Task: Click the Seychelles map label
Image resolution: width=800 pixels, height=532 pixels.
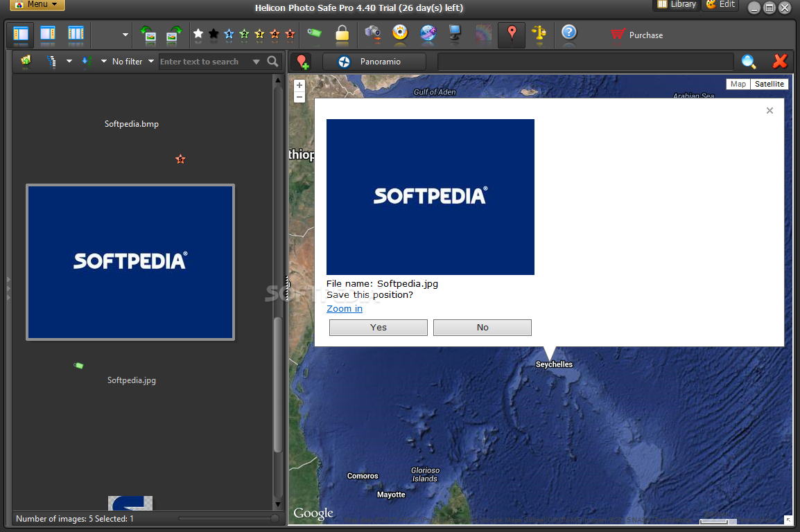Action: coord(554,364)
